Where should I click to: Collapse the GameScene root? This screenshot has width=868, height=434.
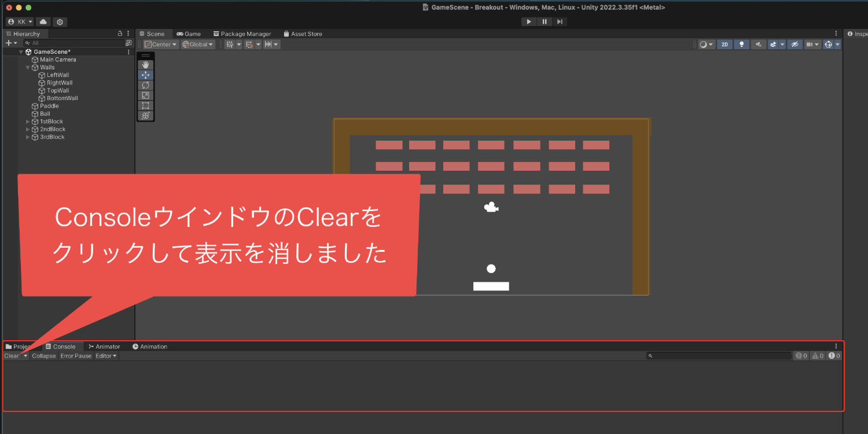pos(21,52)
